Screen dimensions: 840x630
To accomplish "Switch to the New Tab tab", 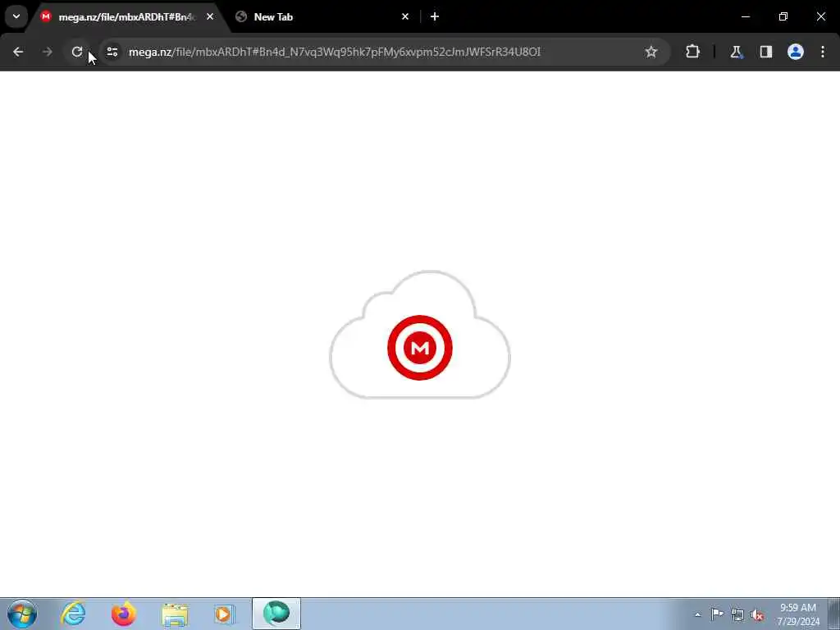I will (322, 17).
